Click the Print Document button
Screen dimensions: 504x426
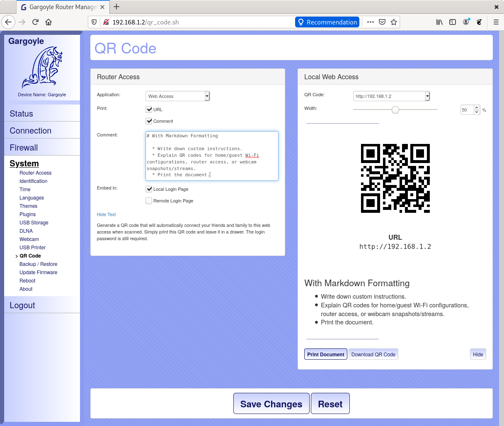coord(326,354)
